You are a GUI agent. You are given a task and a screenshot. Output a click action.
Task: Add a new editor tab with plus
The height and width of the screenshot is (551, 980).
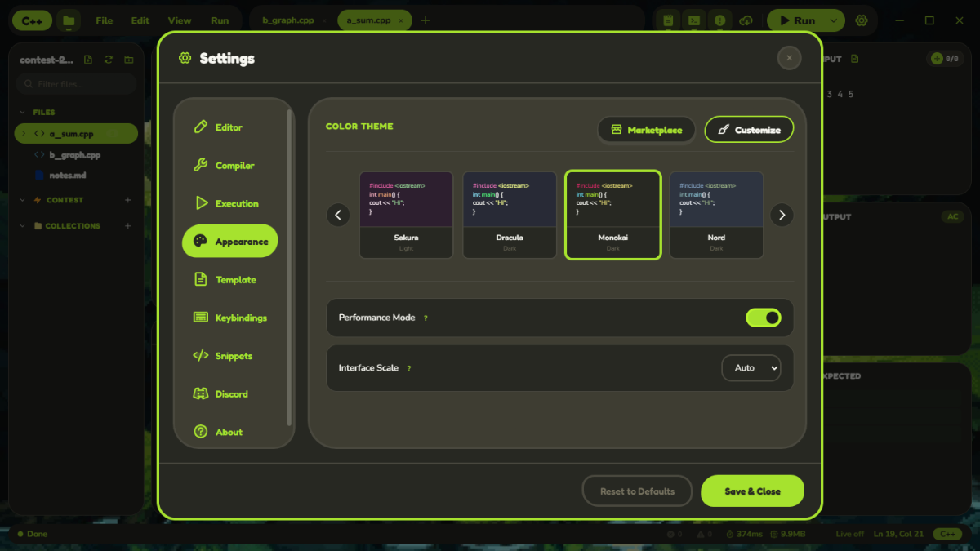tap(425, 20)
